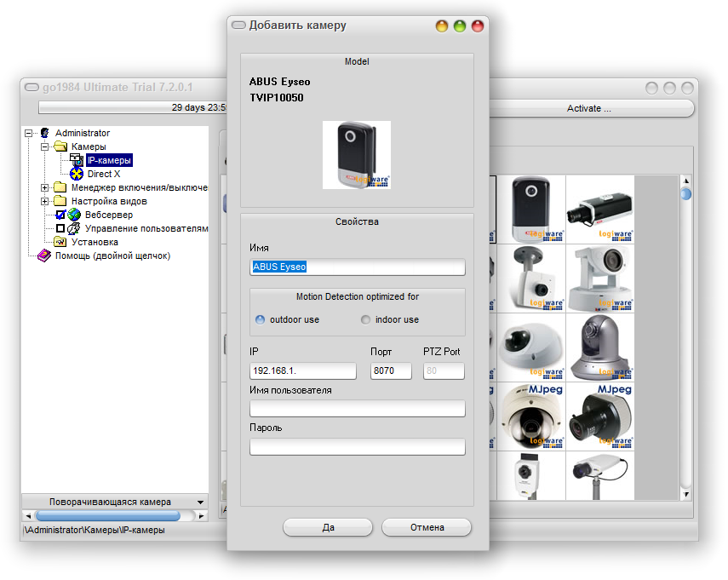Click the Камеры folder icon

click(60, 146)
